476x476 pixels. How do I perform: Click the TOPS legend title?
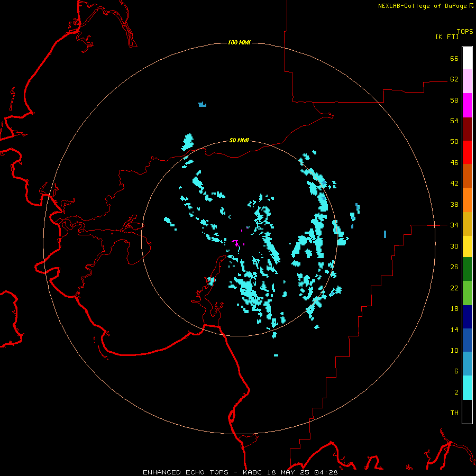click(x=465, y=32)
